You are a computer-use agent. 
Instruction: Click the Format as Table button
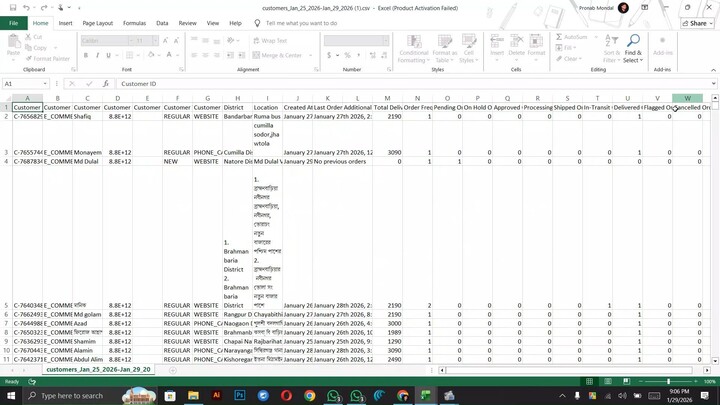click(444, 48)
